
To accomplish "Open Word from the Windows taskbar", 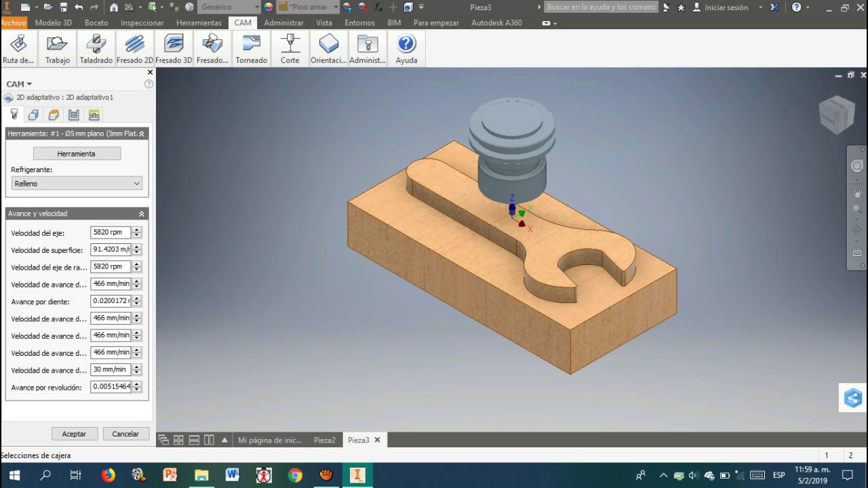I will pos(232,475).
